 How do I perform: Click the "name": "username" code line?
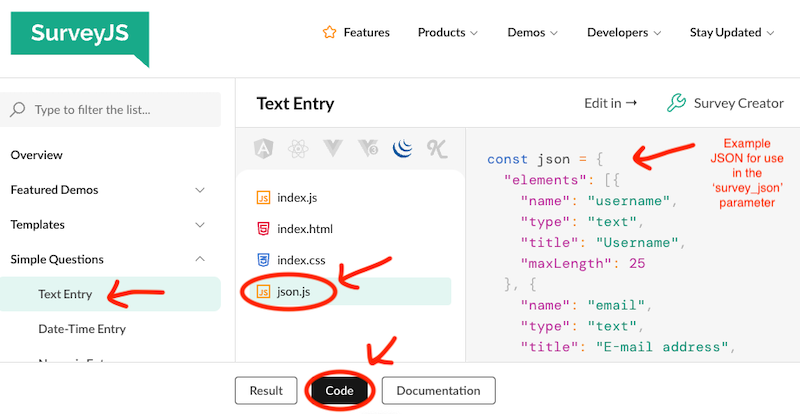pos(599,201)
